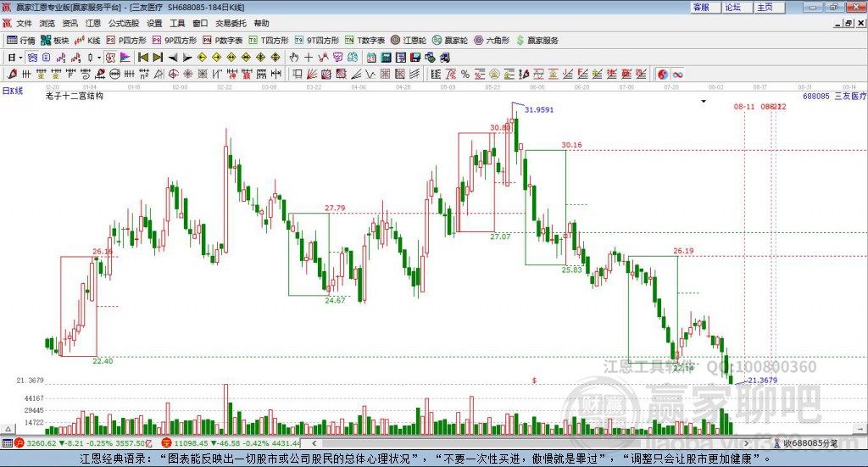Open the 文件 menu
This screenshot has width=868, height=467.
coord(24,23)
